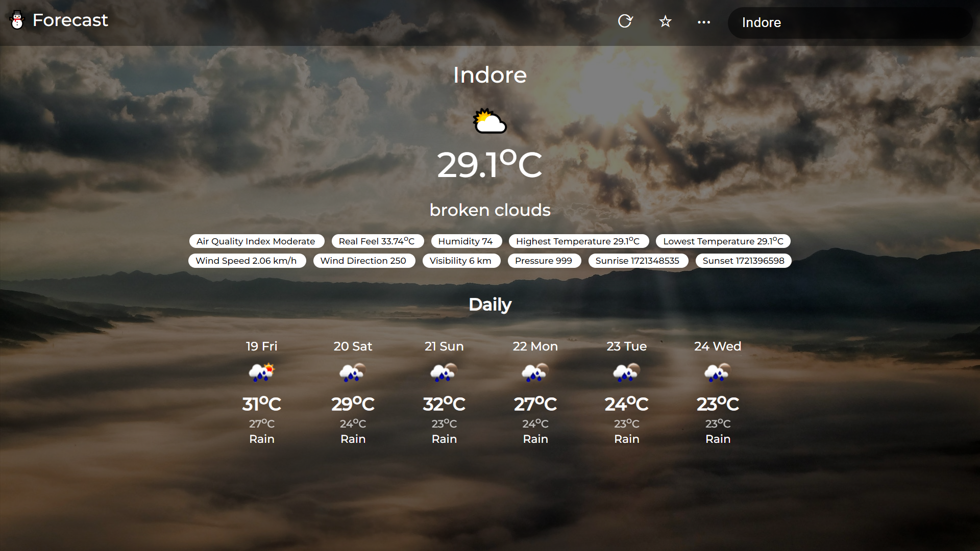Click the refresh icon to reload weather

pyautogui.click(x=625, y=21)
